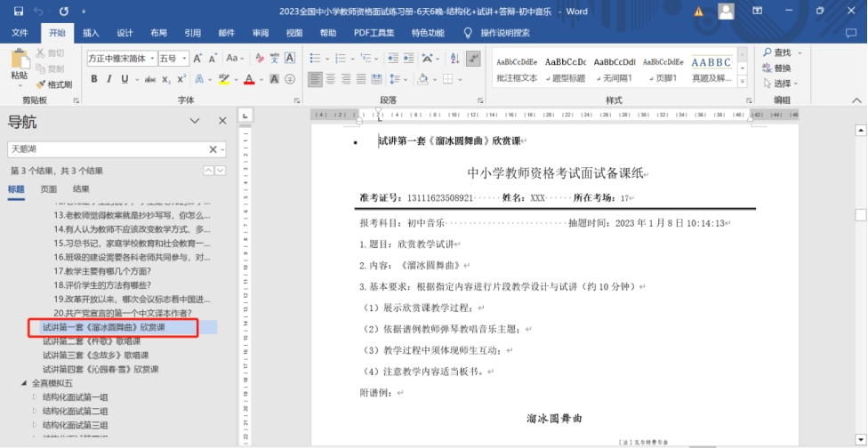Open the comments speech bubble icon
Viewport: 868px width, 448px height.
tap(851, 33)
